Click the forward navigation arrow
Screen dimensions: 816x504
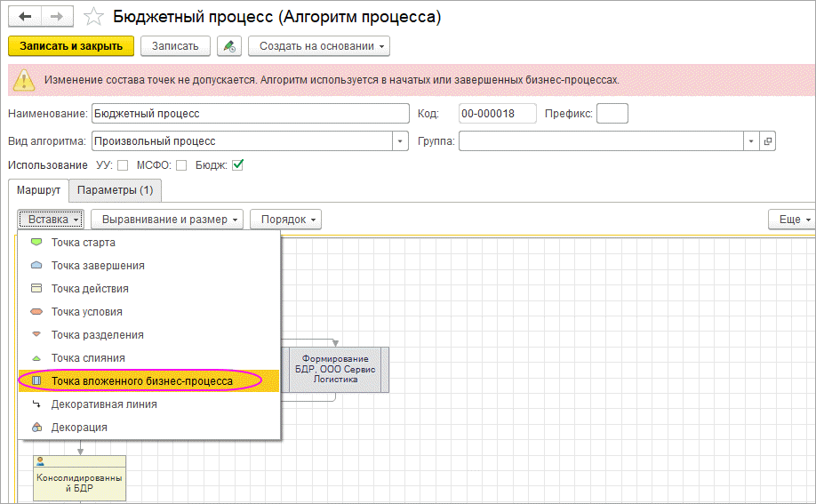point(54,17)
